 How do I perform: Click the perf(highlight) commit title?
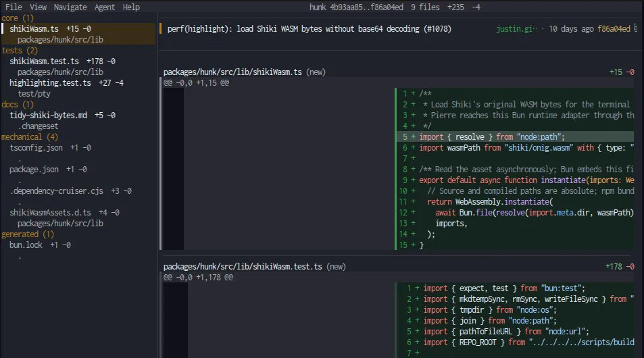[309, 29]
